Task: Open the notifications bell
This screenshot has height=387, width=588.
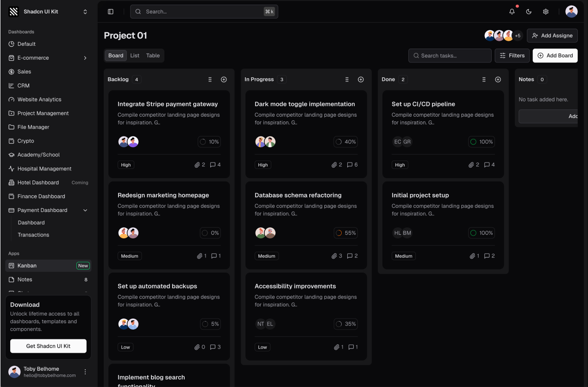Action: (512, 12)
